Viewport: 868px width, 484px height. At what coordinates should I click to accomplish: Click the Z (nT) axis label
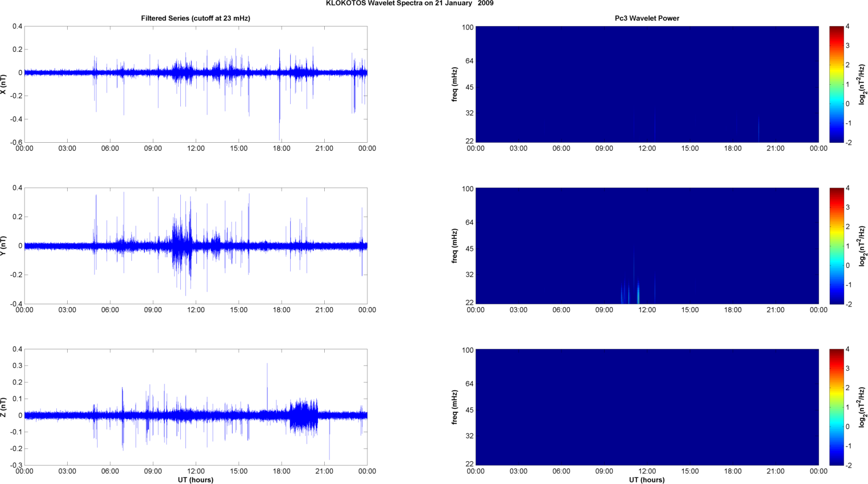click(x=4, y=407)
